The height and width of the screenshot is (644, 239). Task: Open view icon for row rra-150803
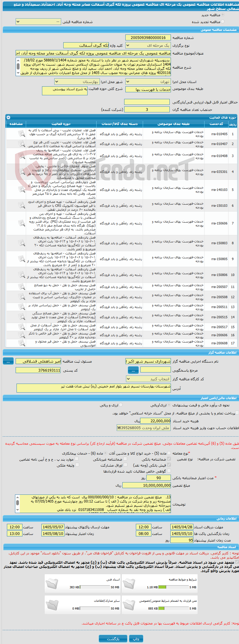click(x=21, y=243)
